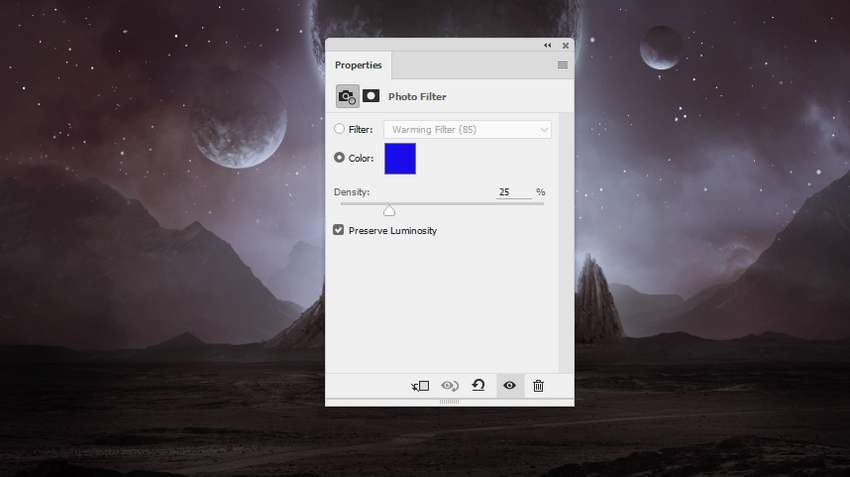The image size is (850, 477).
Task: Choose the Color radio button
Action: [x=339, y=158]
